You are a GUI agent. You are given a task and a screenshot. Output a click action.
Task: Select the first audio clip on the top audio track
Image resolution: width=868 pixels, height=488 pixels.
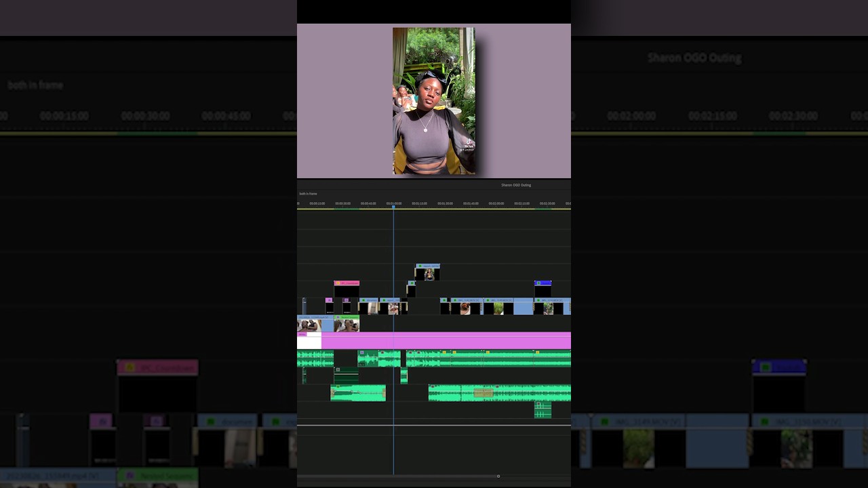pyautogui.click(x=315, y=359)
